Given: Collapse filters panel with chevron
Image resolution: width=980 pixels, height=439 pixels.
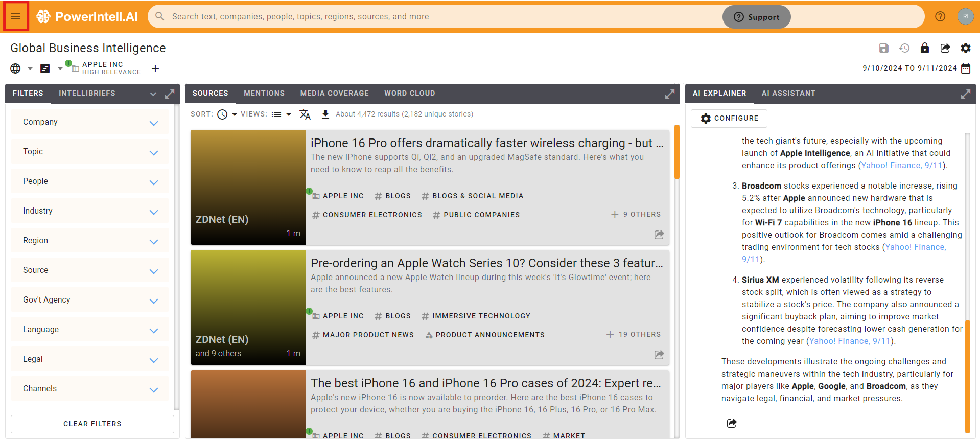Looking at the screenshot, I should point(153,94).
